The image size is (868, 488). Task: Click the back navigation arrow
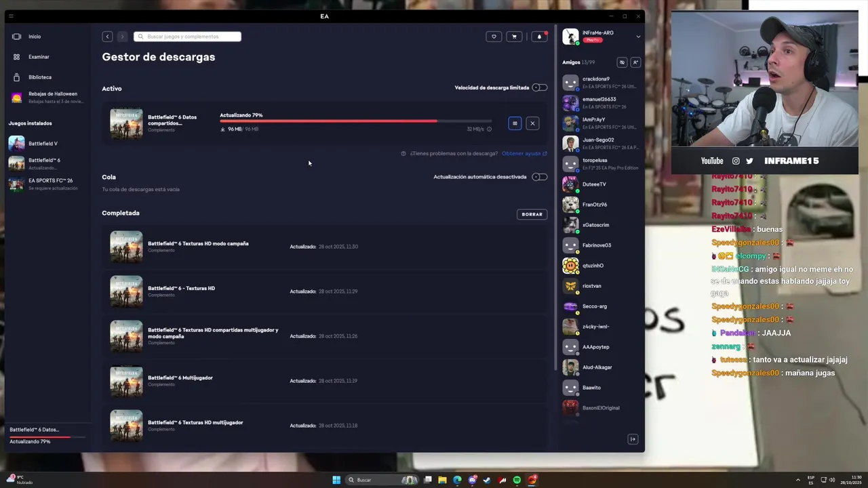pyautogui.click(x=107, y=37)
